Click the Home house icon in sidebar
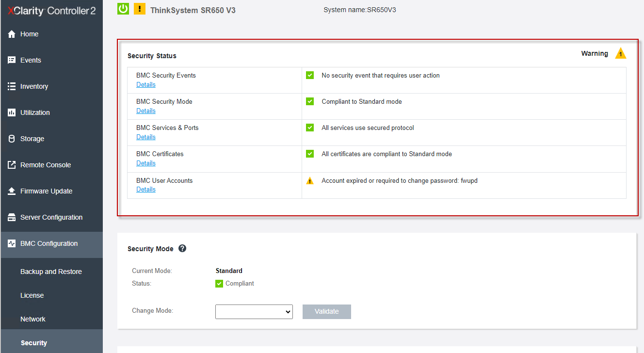The width and height of the screenshot is (644, 353). [x=12, y=34]
